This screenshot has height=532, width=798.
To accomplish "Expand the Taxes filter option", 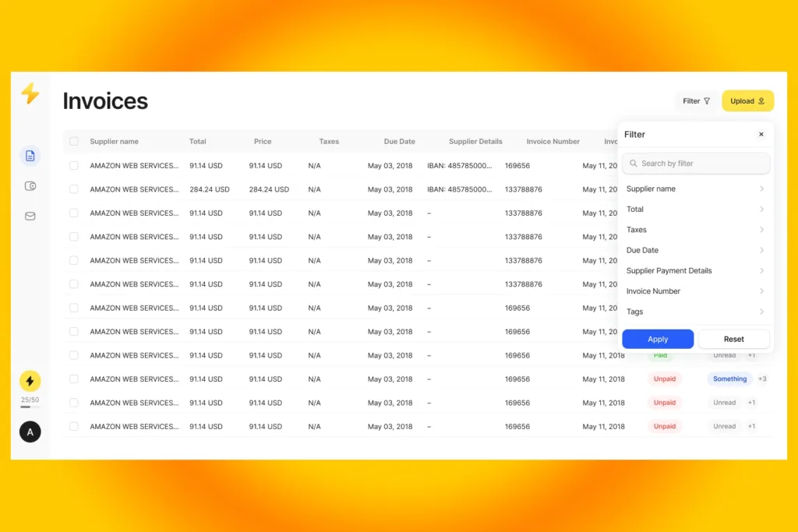I will [695, 229].
